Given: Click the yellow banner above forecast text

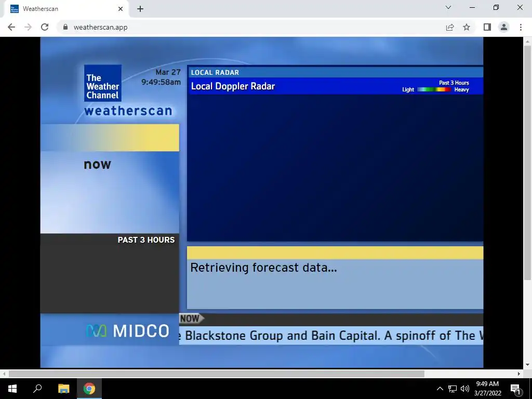Looking at the screenshot, I should (x=335, y=253).
